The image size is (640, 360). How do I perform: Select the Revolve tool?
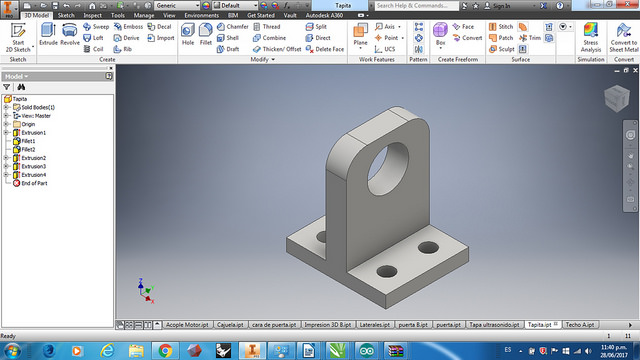[70, 34]
